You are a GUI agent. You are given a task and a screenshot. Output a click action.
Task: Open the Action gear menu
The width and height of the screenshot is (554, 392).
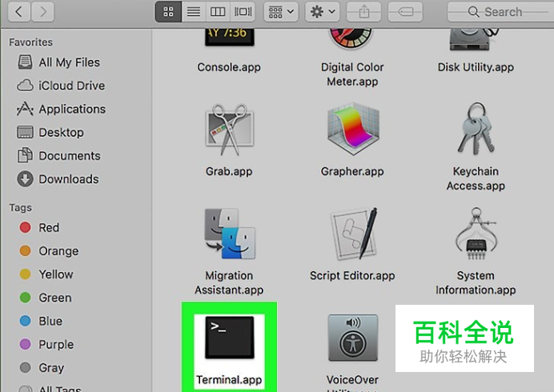(x=322, y=12)
